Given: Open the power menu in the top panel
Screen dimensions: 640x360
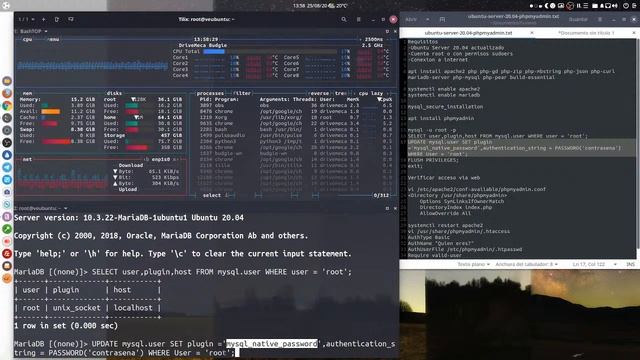Looking at the screenshot, I should point(626,6).
